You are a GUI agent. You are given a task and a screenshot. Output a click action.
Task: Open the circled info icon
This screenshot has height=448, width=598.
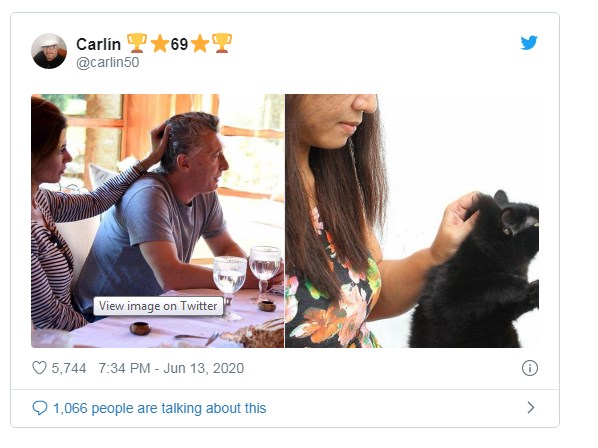530,368
